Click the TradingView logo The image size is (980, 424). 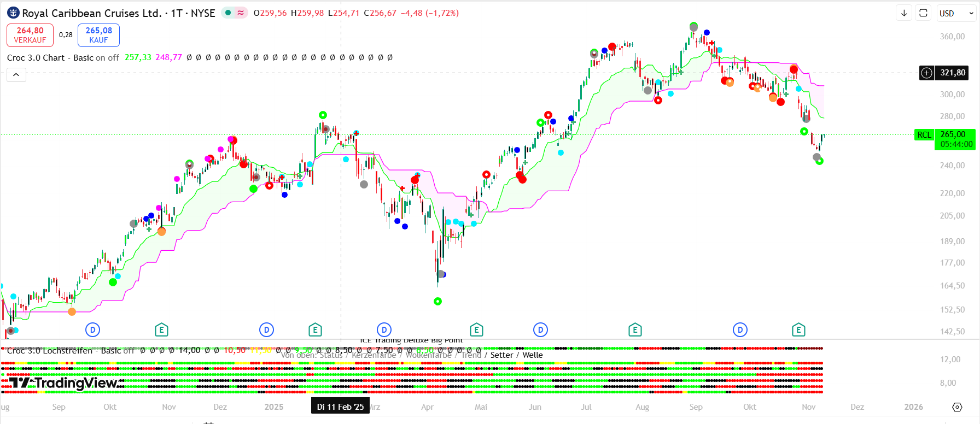click(x=66, y=383)
